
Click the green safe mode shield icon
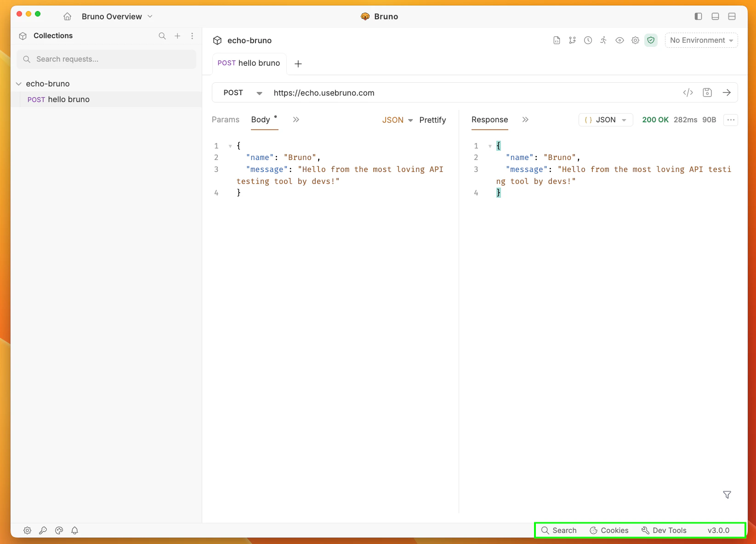pos(651,40)
